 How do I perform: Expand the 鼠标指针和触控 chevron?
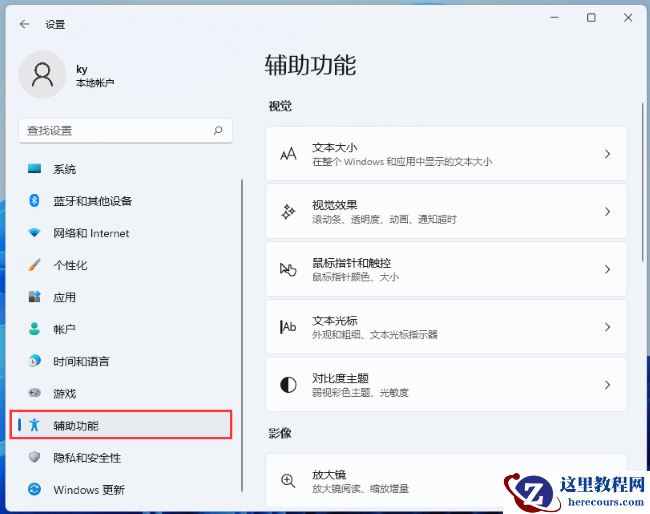[607, 269]
